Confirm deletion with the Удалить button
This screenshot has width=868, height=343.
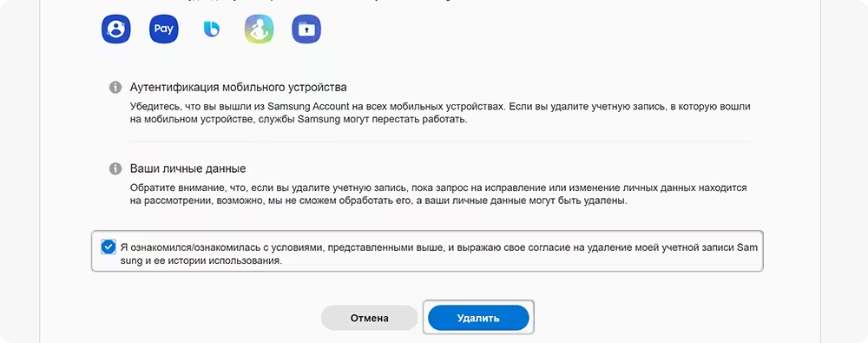coord(478,318)
